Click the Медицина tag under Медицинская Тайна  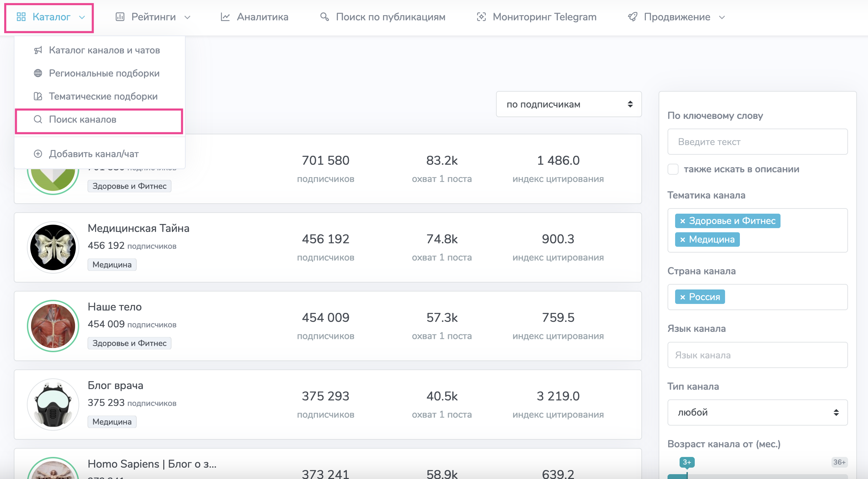point(112,265)
